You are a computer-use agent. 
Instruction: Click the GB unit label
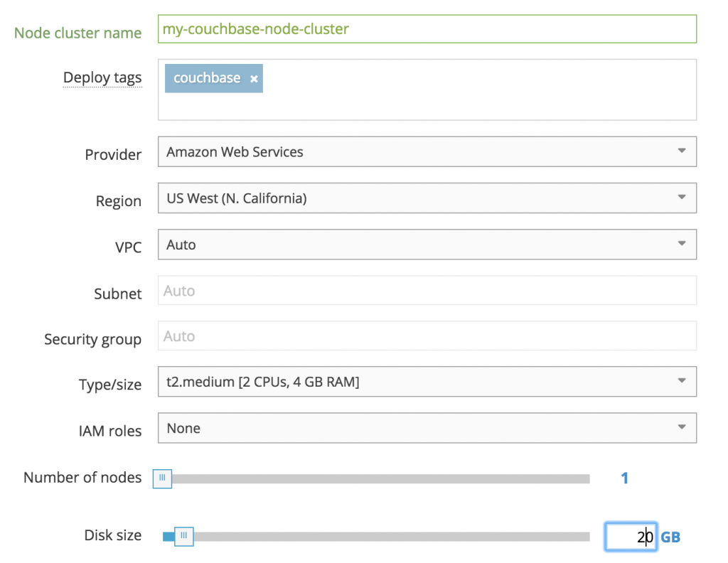[x=670, y=537]
